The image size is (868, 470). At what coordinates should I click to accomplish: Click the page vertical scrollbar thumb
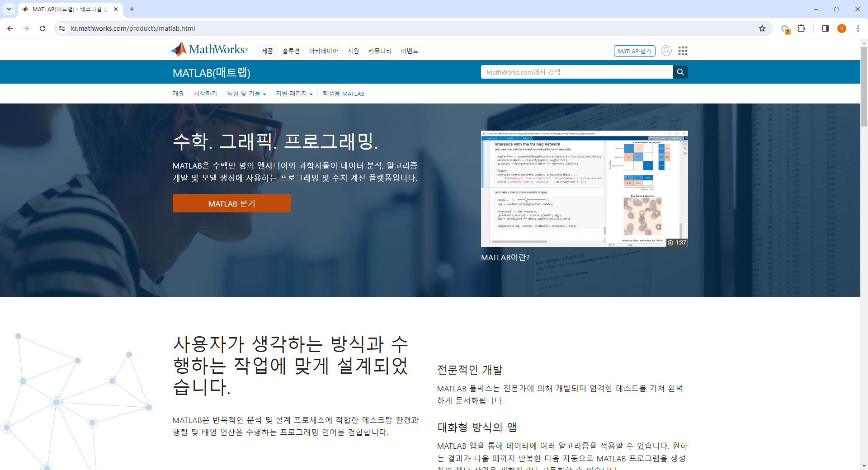[x=864, y=86]
